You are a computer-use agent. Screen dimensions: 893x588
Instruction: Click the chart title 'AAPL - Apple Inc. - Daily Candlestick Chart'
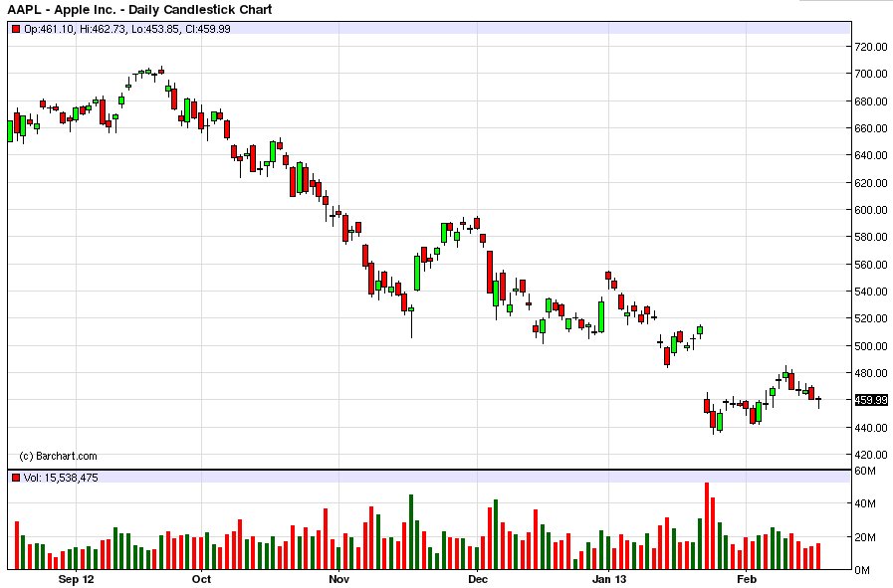pos(139,9)
